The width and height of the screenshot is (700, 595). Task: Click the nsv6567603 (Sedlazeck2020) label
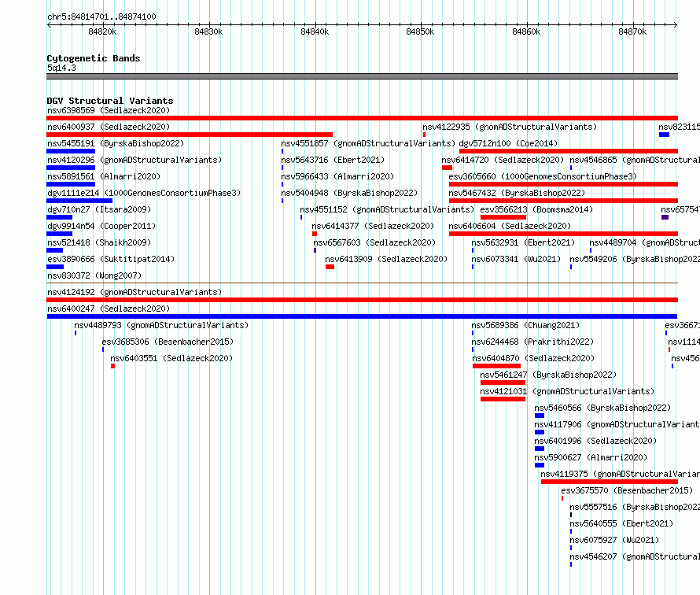374,242
